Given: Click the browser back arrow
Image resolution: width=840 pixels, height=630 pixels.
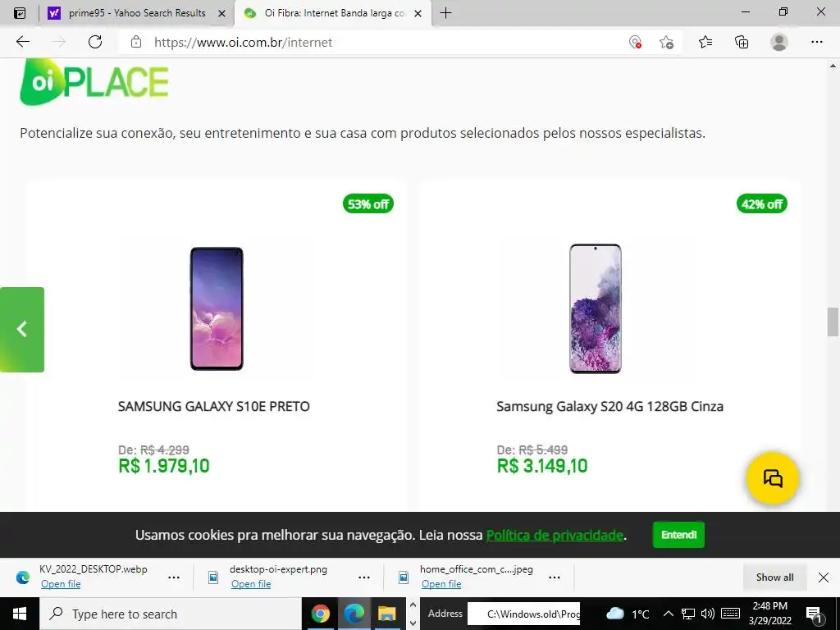Looking at the screenshot, I should pyautogui.click(x=23, y=42).
